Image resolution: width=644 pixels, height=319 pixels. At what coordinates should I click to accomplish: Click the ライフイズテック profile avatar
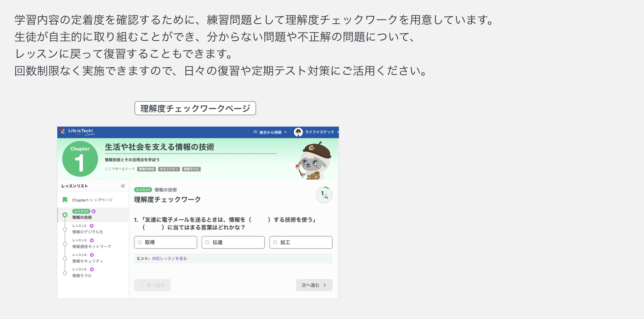[x=298, y=132]
